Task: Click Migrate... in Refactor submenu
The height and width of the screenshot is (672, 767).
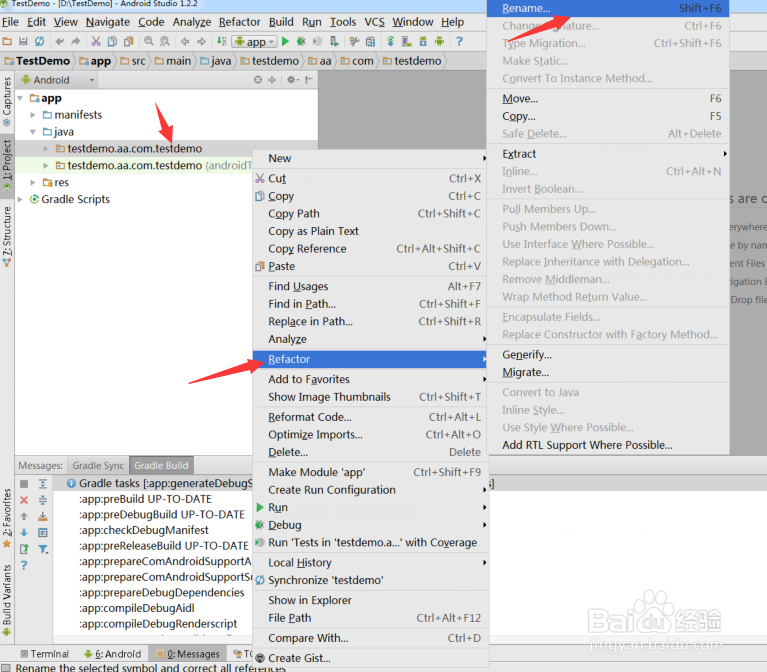Action: coord(608,372)
